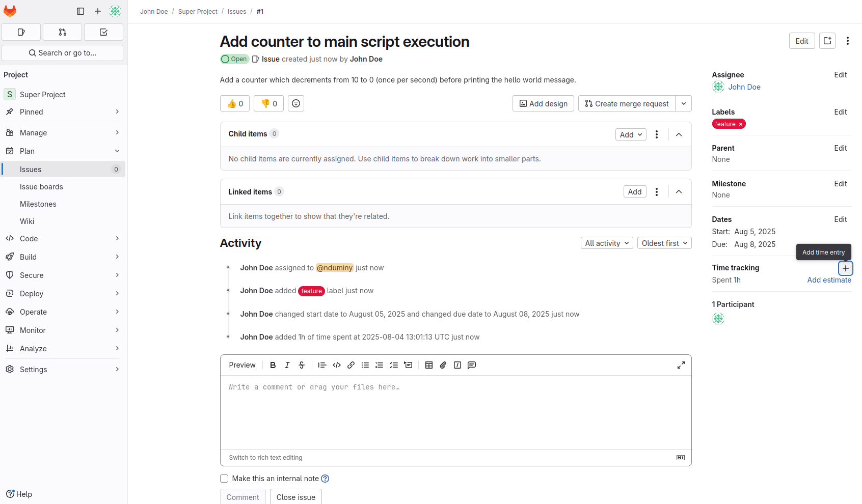The height and width of the screenshot is (504, 862).
Task: Switch to the Preview tab of the comment editor
Action: 242,365
